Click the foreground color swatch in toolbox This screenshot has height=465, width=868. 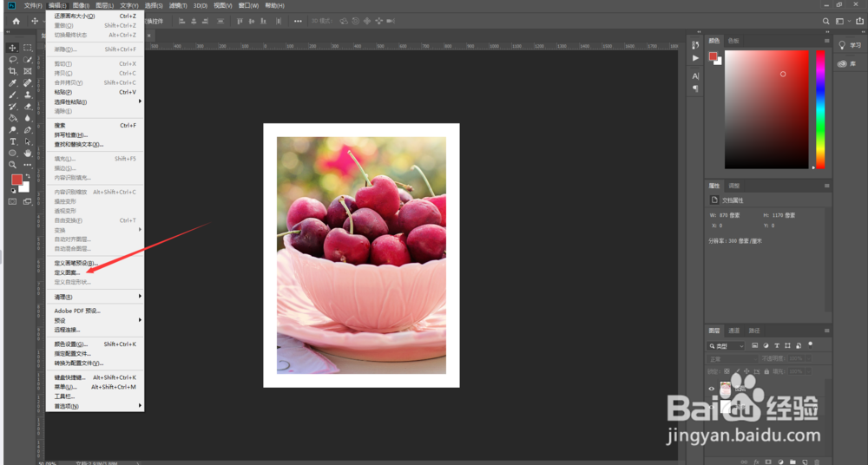pyautogui.click(x=16, y=180)
